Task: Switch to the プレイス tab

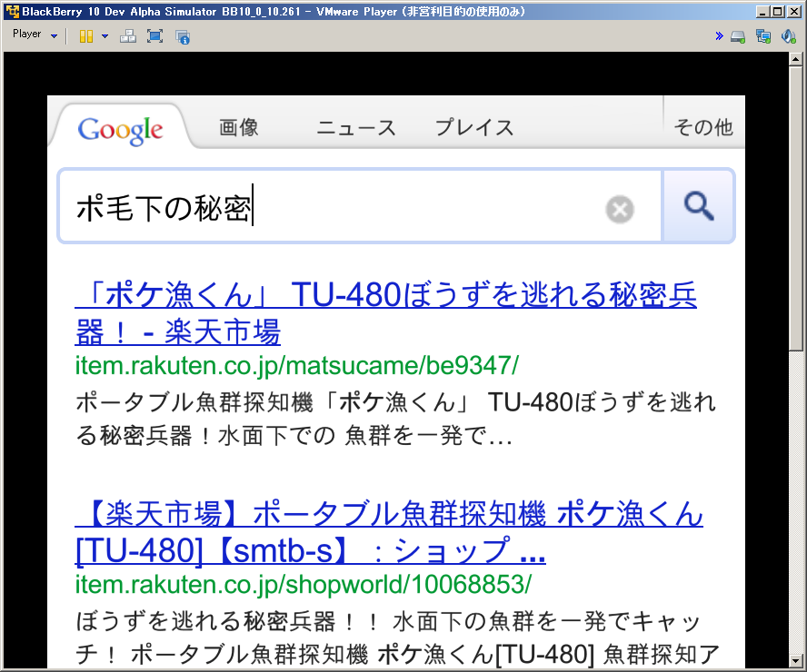Action: tap(474, 127)
